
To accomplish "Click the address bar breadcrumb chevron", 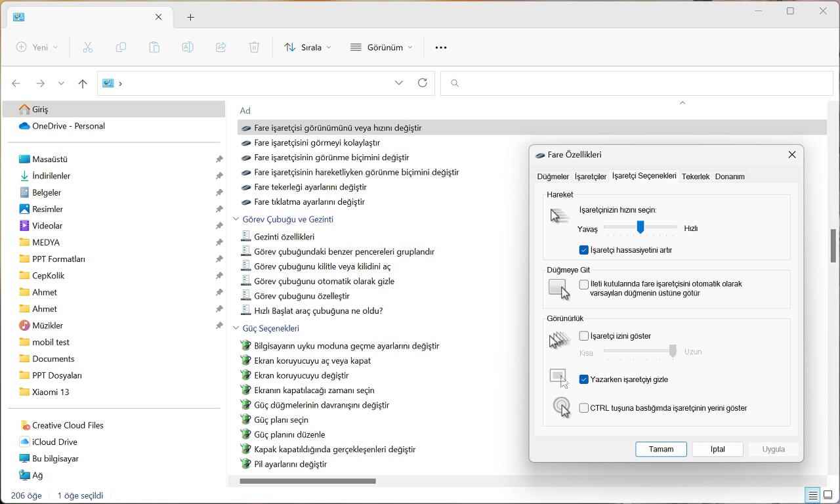I will click(120, 83).
